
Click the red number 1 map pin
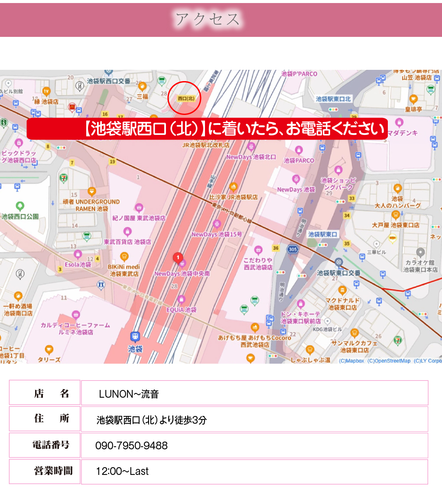[177, 258]
